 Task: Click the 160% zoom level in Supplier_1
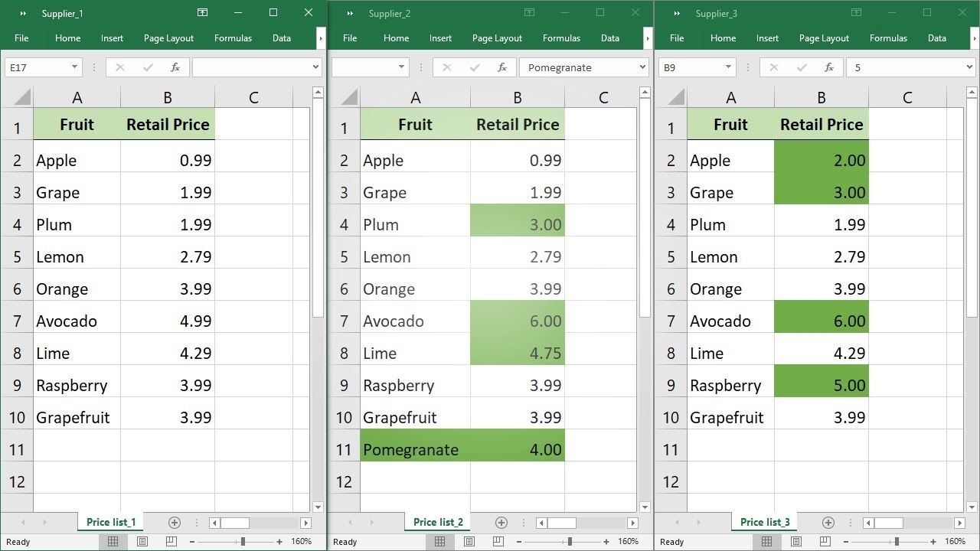[302, 542]
